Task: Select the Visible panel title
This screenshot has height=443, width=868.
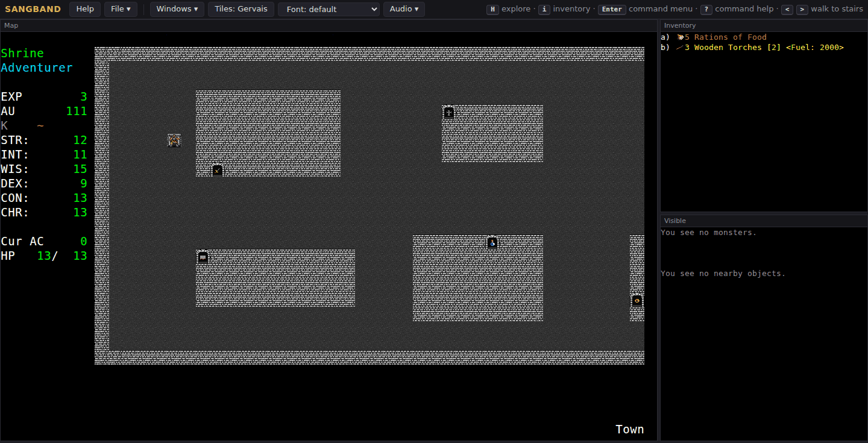Action: click(675, 221)
